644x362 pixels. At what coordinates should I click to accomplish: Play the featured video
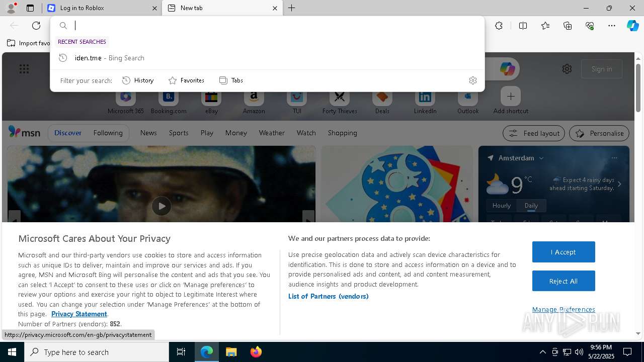pyautogui.click(x=162, y=206)
